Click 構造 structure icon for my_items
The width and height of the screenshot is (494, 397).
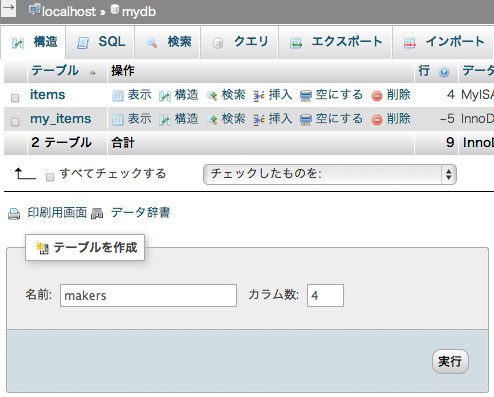coord(165,120)
